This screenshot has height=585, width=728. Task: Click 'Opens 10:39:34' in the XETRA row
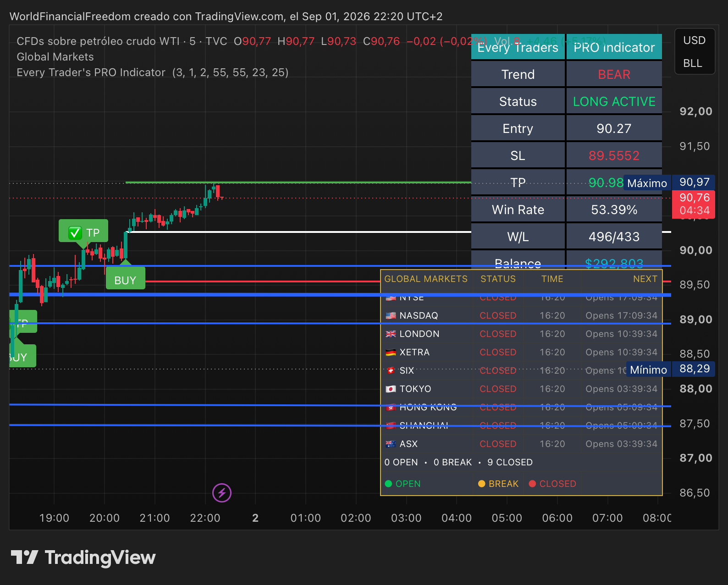point(621,352)
